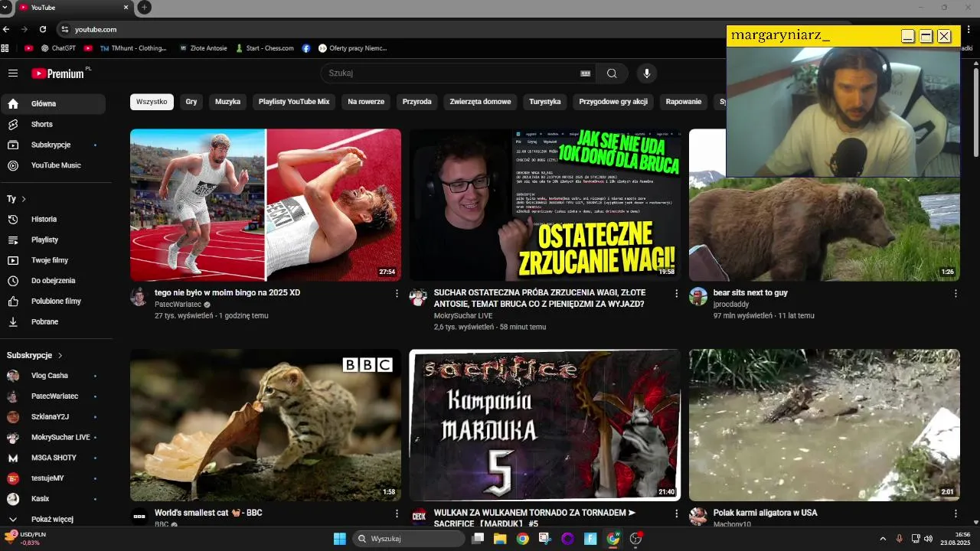Expand the Ty section chevron
This screenshot has height=551, width=980.
[x=24, y=199]
